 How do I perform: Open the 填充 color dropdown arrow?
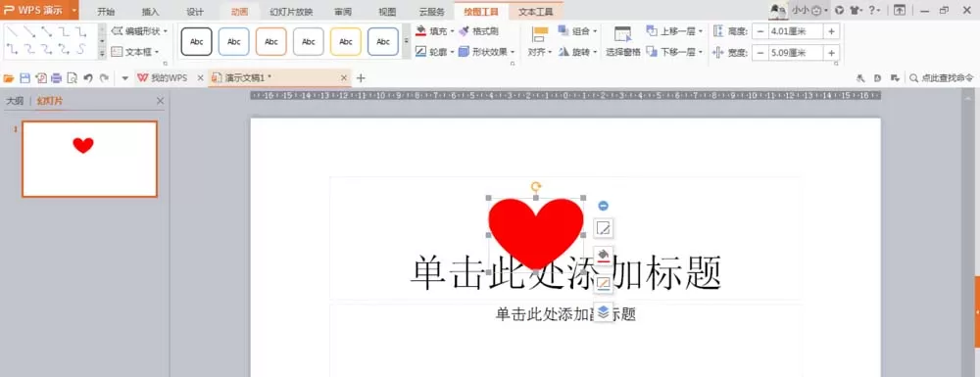pyautogui.click(x=452, y=31)
